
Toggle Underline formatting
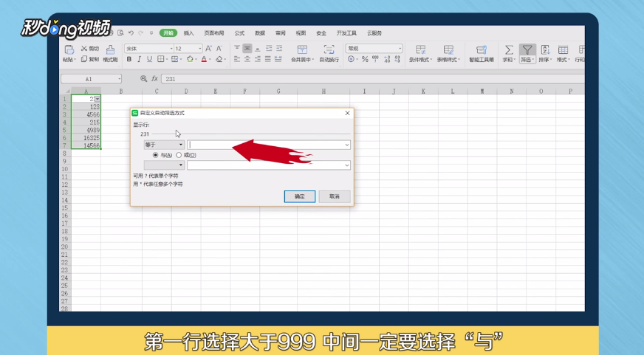tap(149, 59)
